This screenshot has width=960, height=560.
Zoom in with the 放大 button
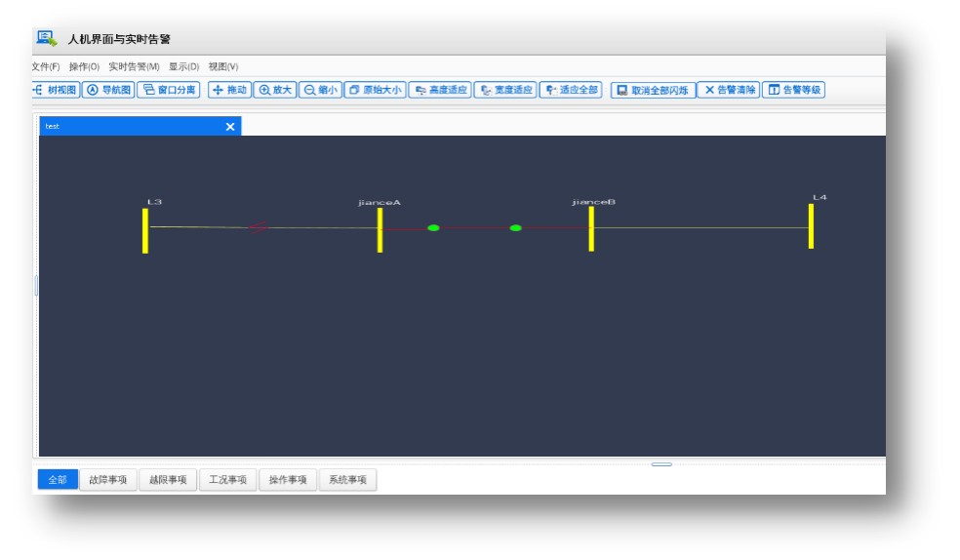(x=275, y=90)
